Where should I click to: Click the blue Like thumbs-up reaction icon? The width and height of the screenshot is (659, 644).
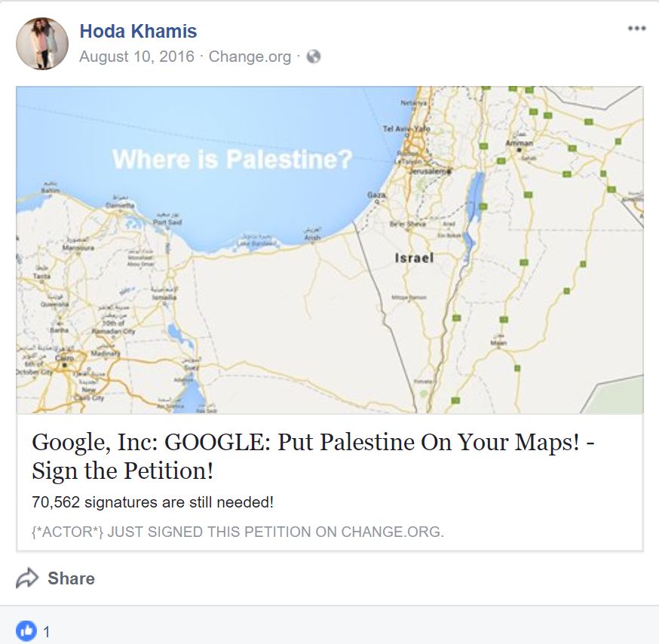point(26,630)
